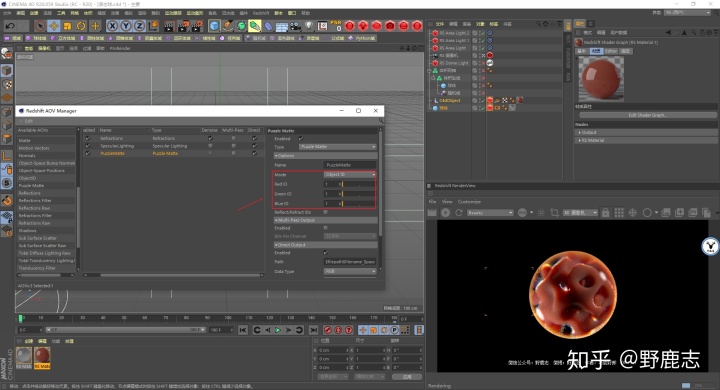Open the Spline Pen tool
This screenshot has width=720, height=390.
(228, 26)
